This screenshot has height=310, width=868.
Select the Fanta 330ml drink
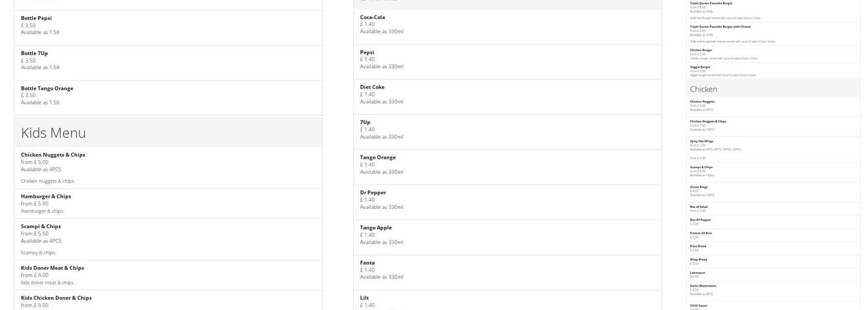(x=367, y=263)
